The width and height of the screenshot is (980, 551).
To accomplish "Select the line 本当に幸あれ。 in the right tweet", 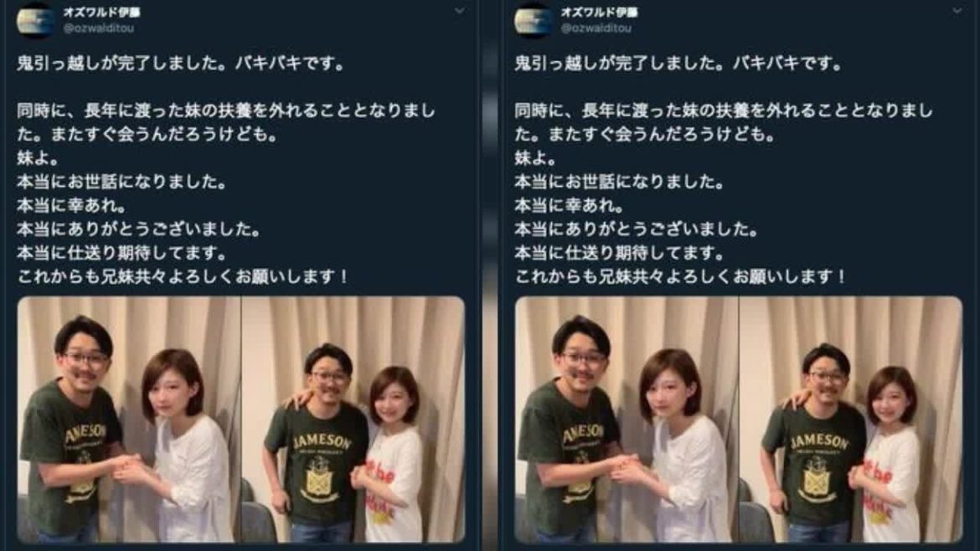I will point(570,205).
